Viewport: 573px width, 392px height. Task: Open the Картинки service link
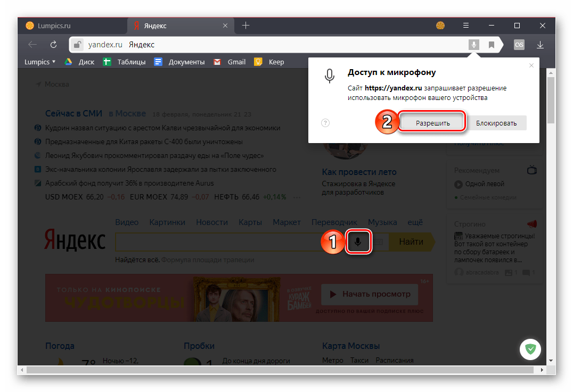(167, 222)
